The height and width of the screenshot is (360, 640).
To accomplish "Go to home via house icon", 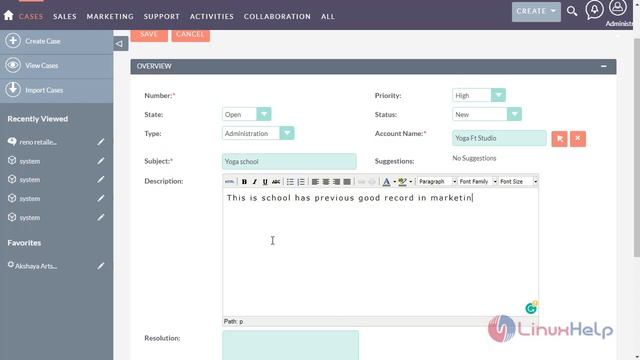I will [8, 16].
